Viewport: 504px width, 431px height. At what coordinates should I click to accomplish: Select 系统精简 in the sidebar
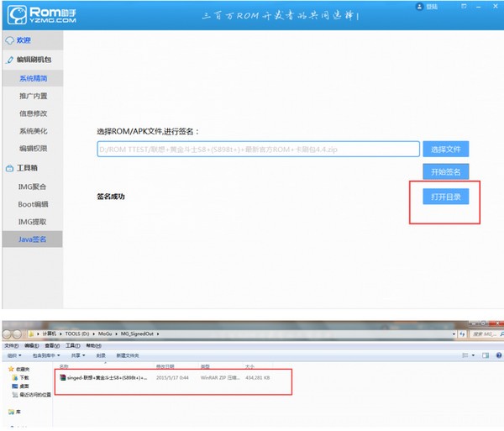[x=33, y=78]
